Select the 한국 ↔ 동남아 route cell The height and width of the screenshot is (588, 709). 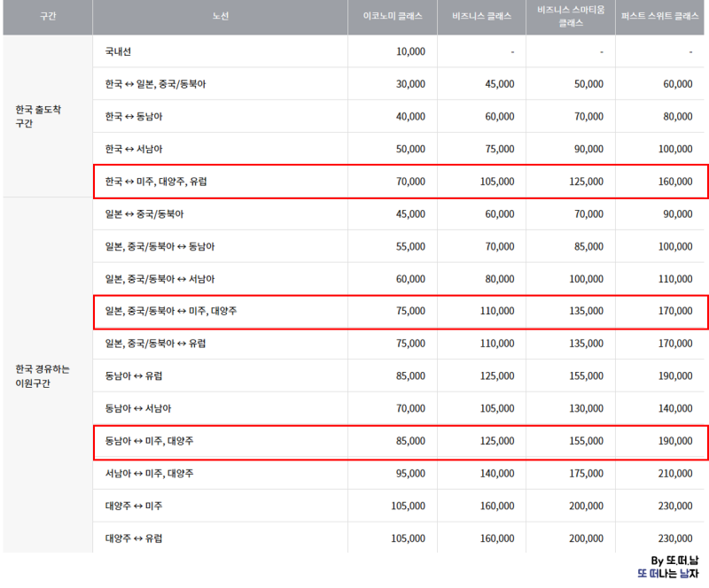tap(134, 117)
